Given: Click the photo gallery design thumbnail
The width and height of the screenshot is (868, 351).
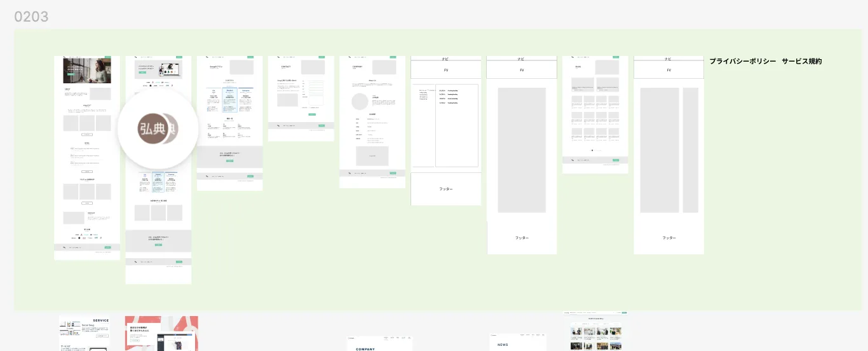Looking at the screenshot, I should pyautogui.click(x=595, y=331).
